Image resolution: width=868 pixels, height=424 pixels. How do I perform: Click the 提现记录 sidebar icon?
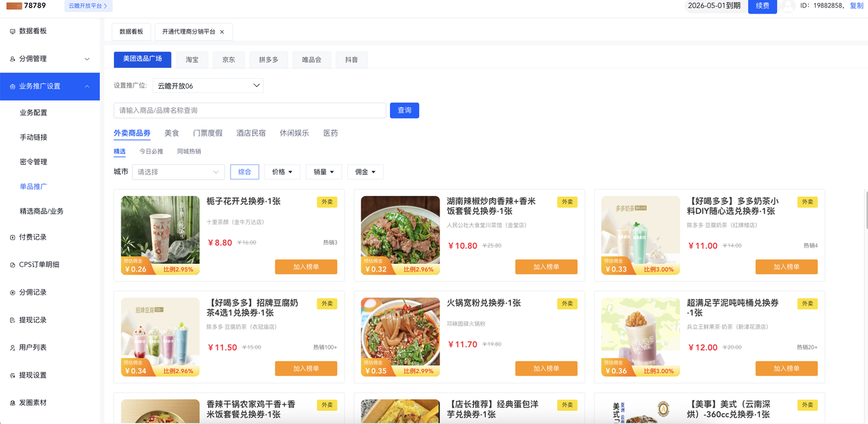coord(13,320)
